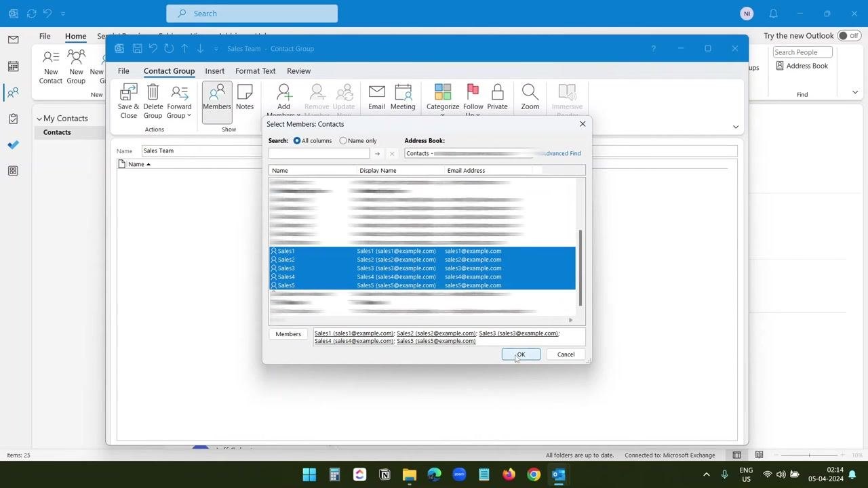Click the main Outlook search bar
Image resolution: width=868 pixels, height=488 pixels.
point(252,14)
